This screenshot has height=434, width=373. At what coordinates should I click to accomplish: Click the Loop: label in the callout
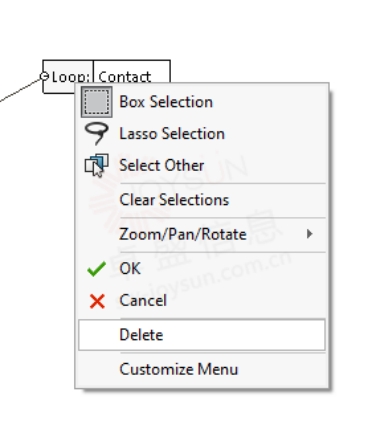pyautogui.click(x=71, y=77)
